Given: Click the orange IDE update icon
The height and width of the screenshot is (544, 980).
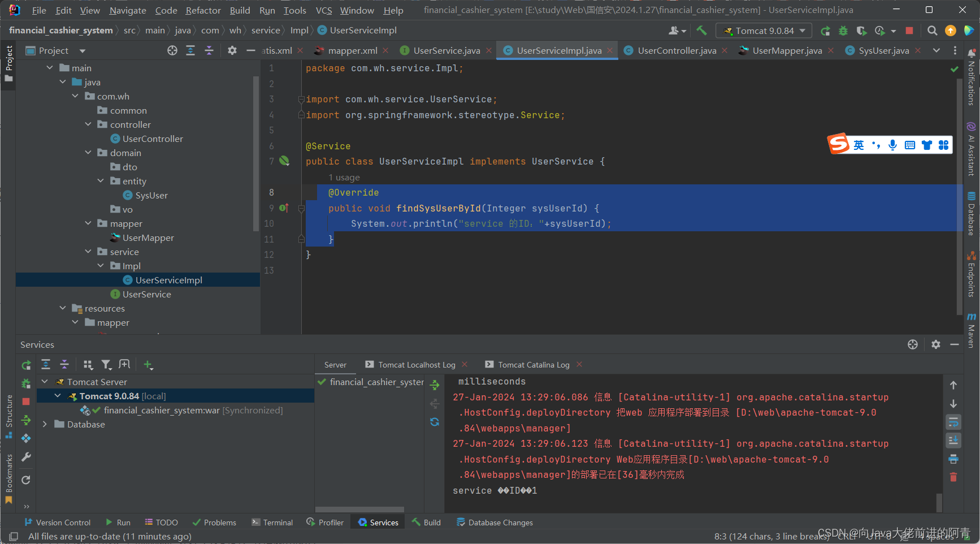Looking at the screenshot, I should coord(951,31).
